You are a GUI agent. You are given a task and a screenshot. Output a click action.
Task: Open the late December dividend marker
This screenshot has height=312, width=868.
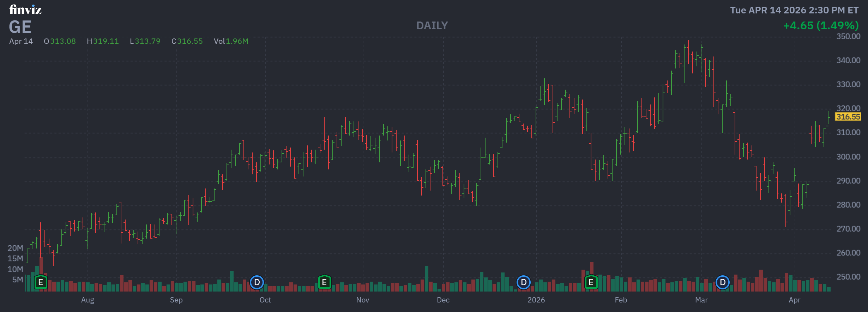click(x=524, y=282)
